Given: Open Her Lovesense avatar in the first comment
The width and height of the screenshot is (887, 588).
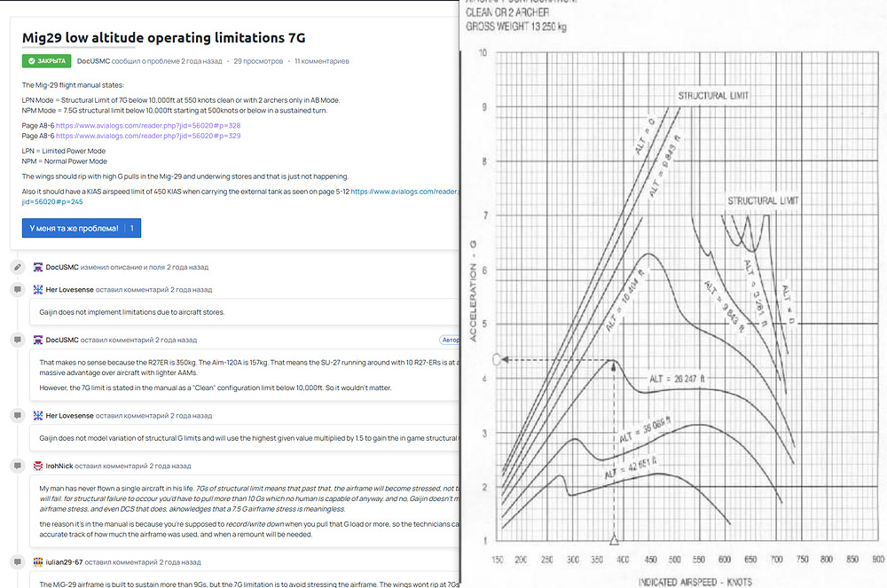Looking at the screenshot, I should [x=38, y=289].
